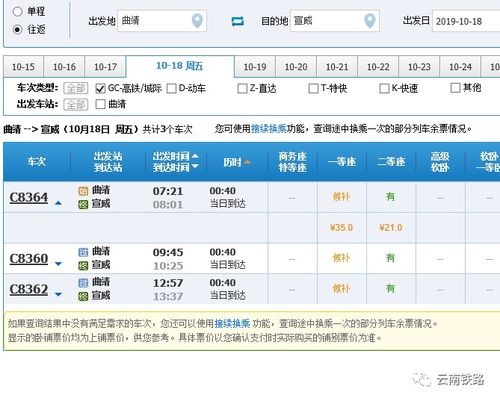Click 候补 first-class status for C8364
Viewport: 500px width, 401px height.
click(x=341, y=197)
